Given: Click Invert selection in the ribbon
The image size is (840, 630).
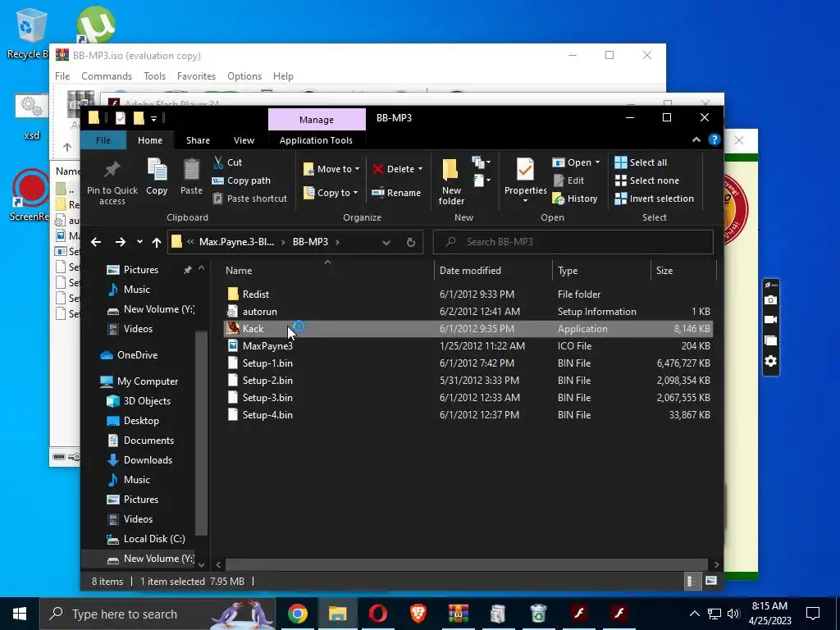Looking at the screenshot, I should click(x=654, y=199).
